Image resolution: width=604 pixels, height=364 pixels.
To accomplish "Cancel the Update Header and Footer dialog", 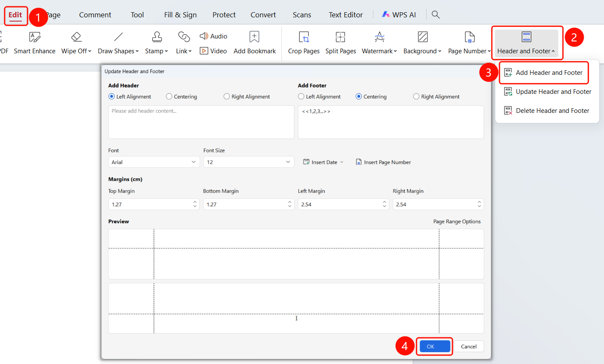I will [x=469, y=347].
